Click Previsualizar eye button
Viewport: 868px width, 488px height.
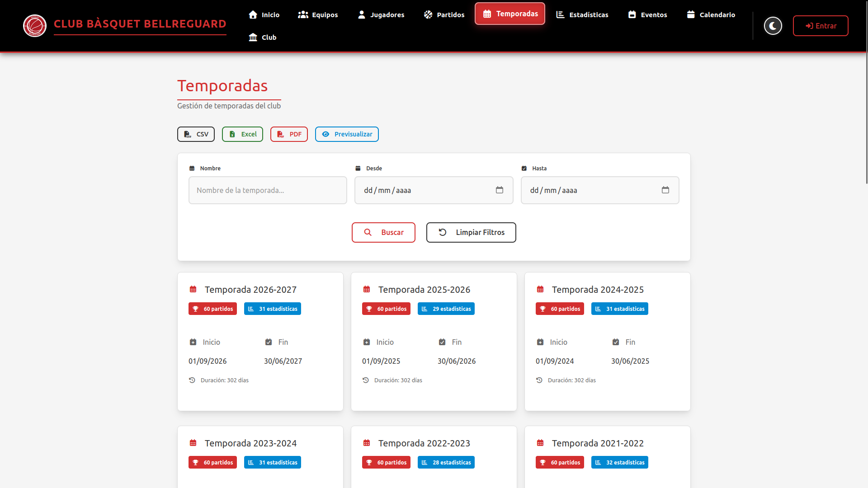coord(347,134)
